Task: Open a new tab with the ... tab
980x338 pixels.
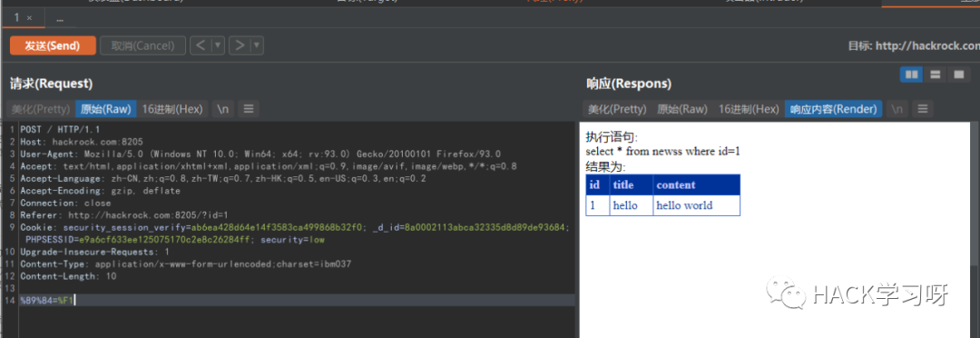Action: click(60, 18)
